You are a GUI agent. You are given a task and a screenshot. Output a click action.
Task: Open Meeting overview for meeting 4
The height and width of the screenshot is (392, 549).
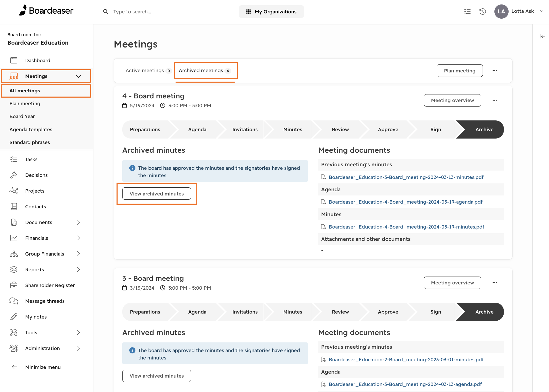[x=452, y=100]
